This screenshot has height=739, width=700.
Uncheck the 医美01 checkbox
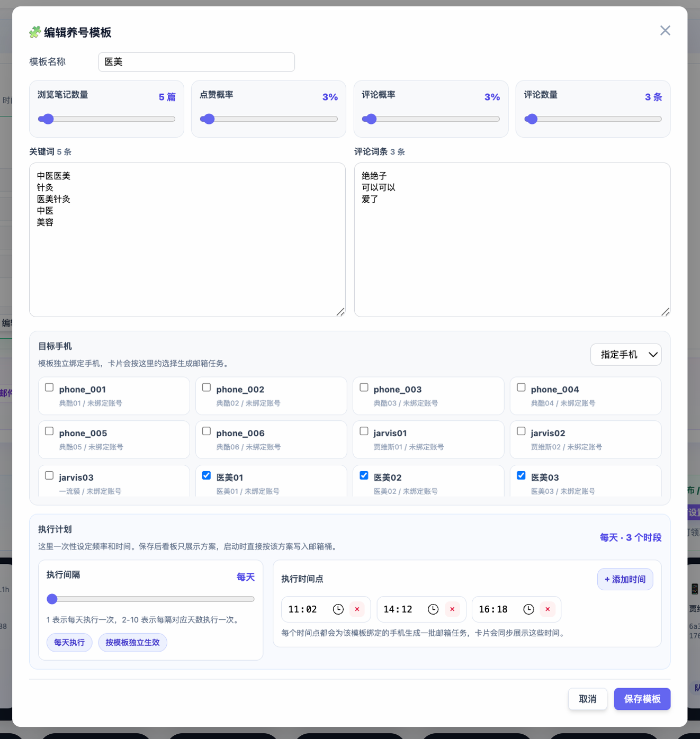[207, 475]
